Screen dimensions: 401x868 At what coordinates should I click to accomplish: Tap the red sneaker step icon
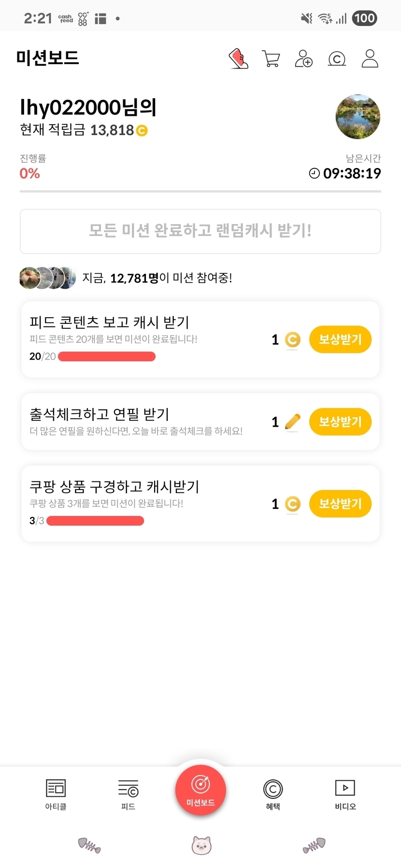coord(238,59)
